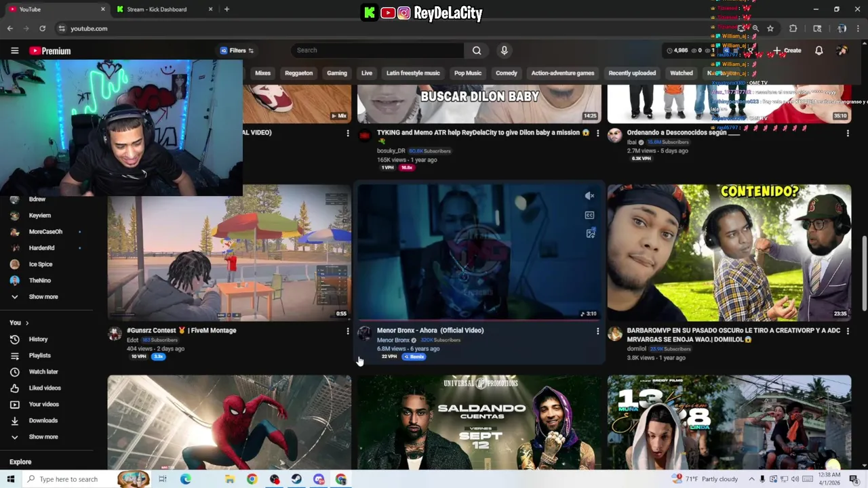Open the taskbar volume speaker icon
Image resolution: width=868 pixels, height=488 pixels.
[x=795, y=479]
